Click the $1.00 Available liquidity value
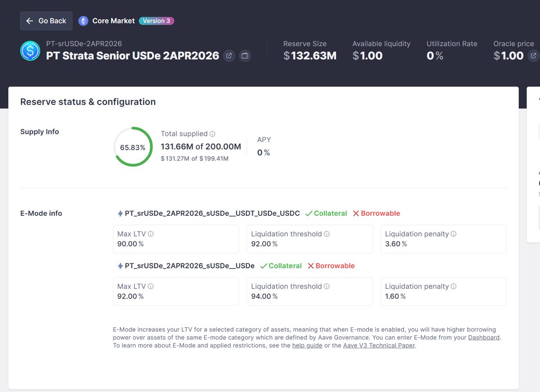Screen dimensions: 540x392 (x=368, y=56)
